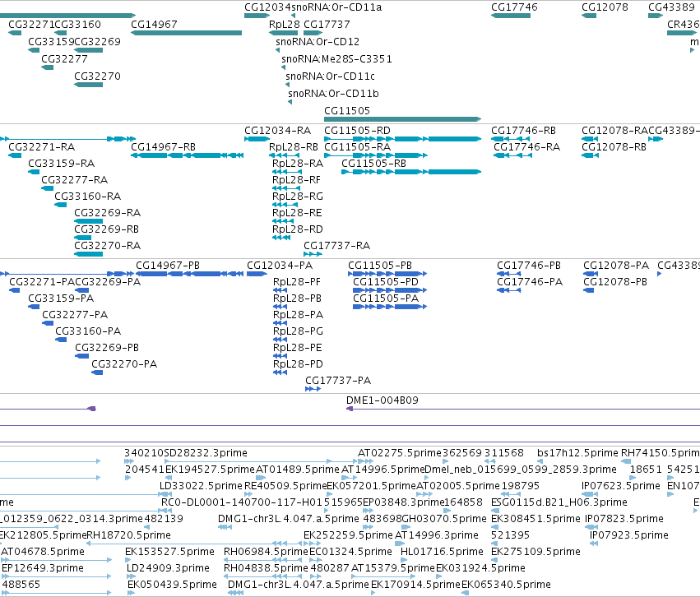This screenshot has width=700, height=597.
Task: Click the CG14967-PB protein label
Action: pyautogui.click(x=168, y=266)
